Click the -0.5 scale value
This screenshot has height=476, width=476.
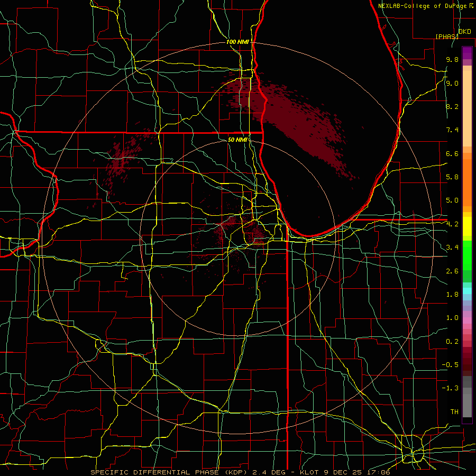coord(450,364)
